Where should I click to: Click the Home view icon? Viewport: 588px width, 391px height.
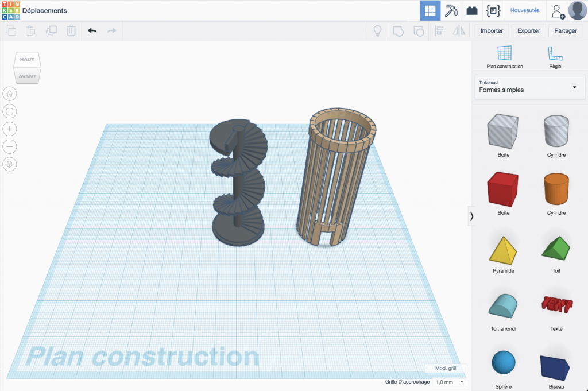10,94
